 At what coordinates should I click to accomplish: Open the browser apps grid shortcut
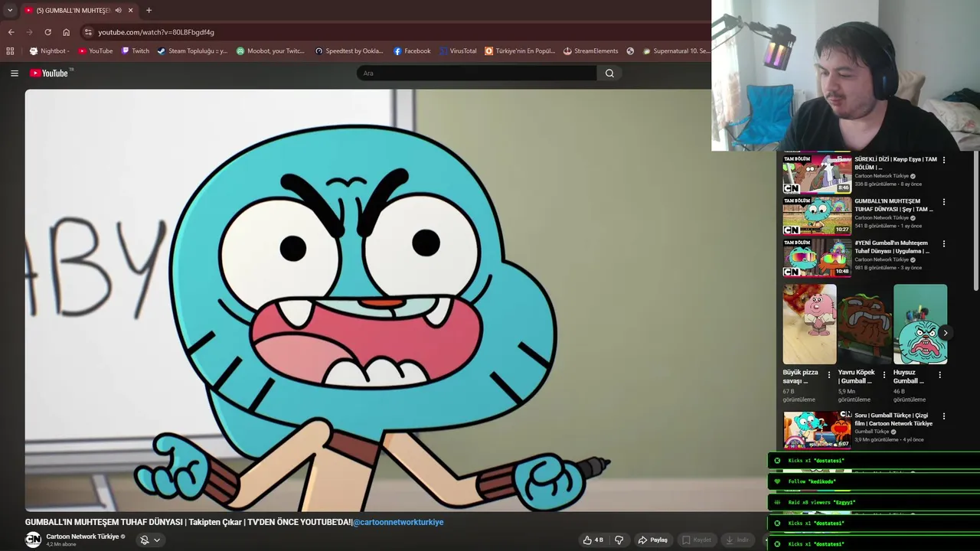coord(10,51)
